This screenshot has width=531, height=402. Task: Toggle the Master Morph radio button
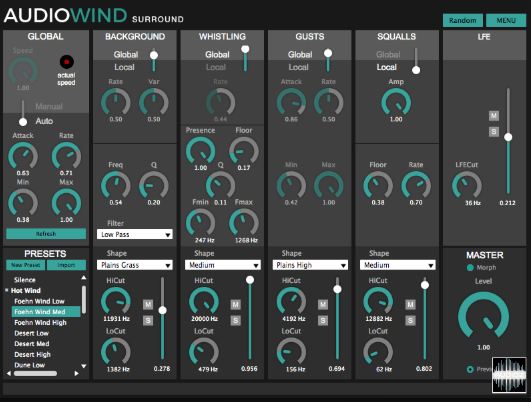[470, 268]
